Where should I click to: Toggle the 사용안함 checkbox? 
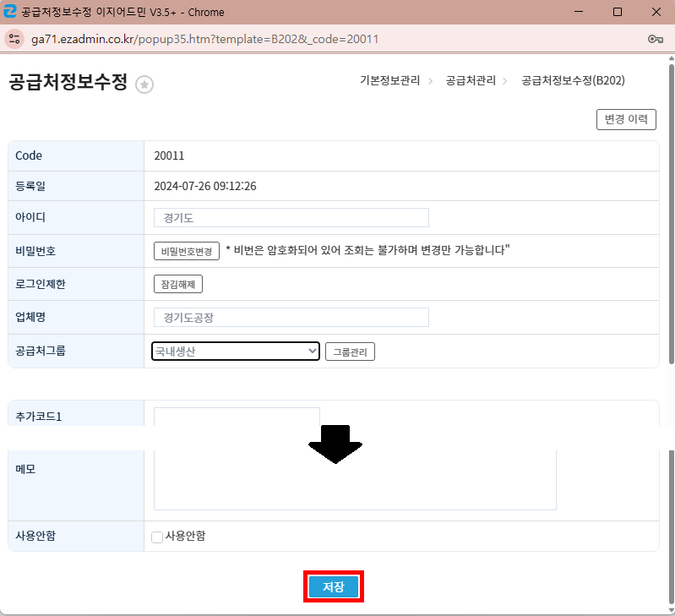click(157, 537)
